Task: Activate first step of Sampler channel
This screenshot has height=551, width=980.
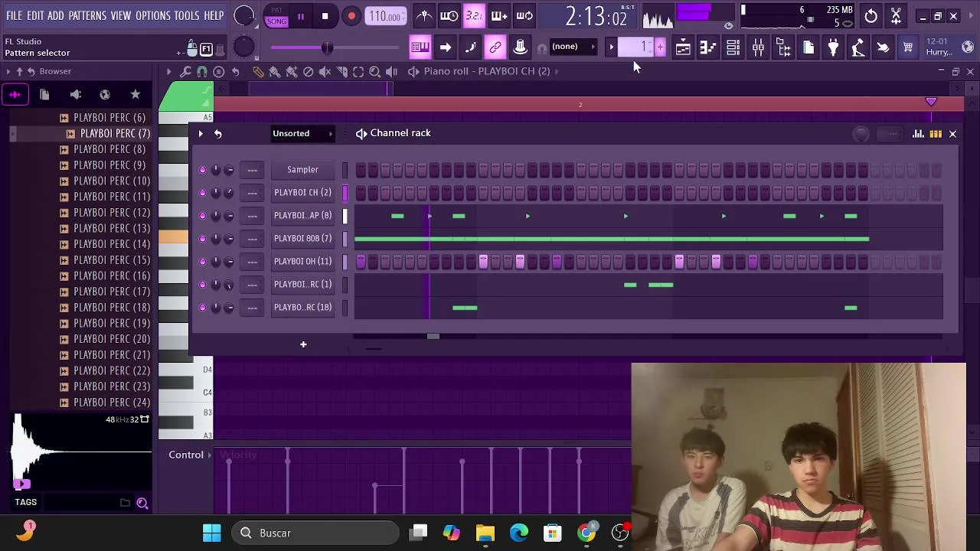Action: pyautogui.click(x=361, y=170)
